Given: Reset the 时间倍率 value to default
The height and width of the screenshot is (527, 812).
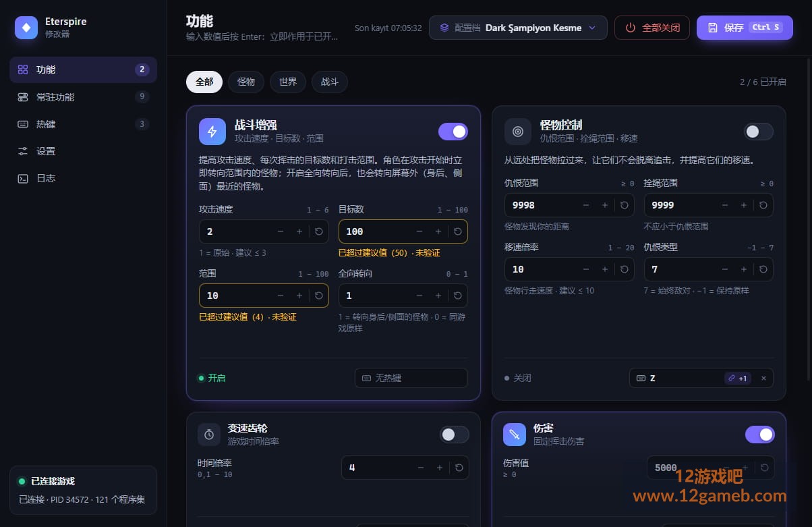Looking at the screenshot, I should [459, 468].
